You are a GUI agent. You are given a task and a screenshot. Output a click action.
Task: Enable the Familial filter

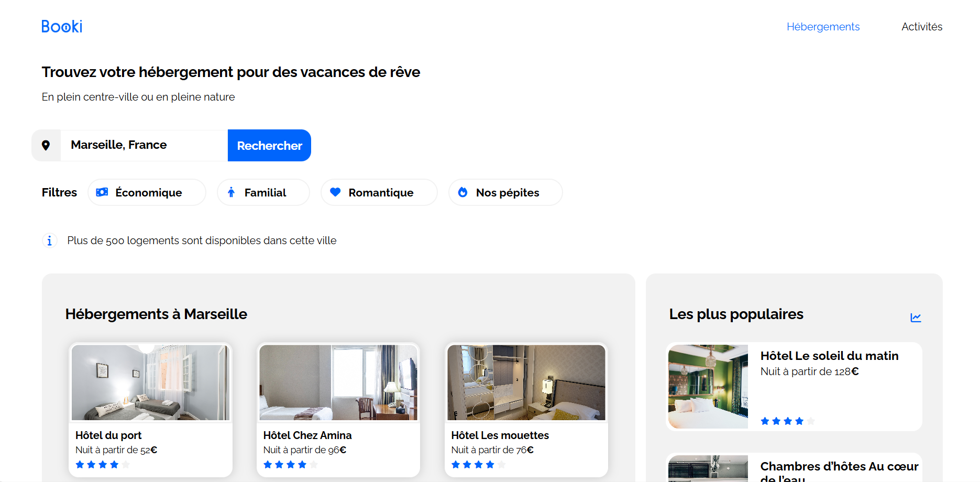pos(264,192)
